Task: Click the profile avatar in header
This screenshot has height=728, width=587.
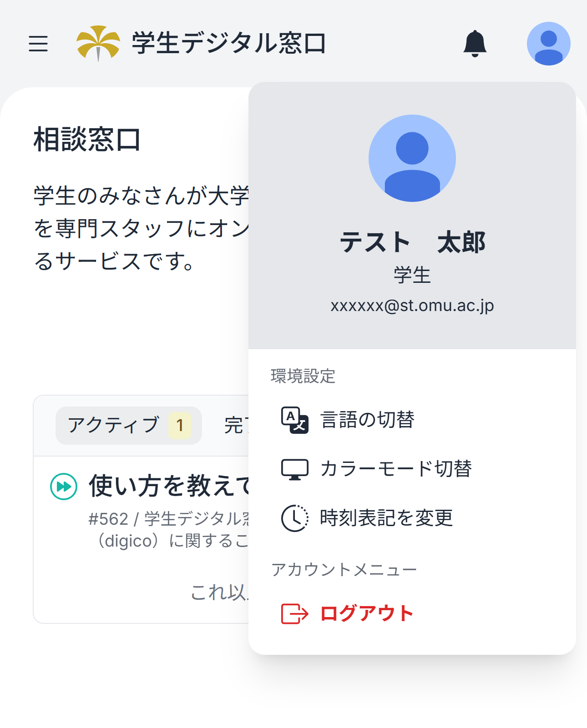Action: click(x=548, y=44)
